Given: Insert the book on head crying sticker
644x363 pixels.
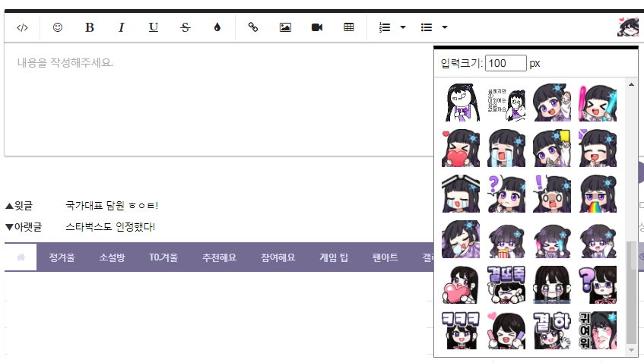Looking at the screenshot, I should [461, 194].
